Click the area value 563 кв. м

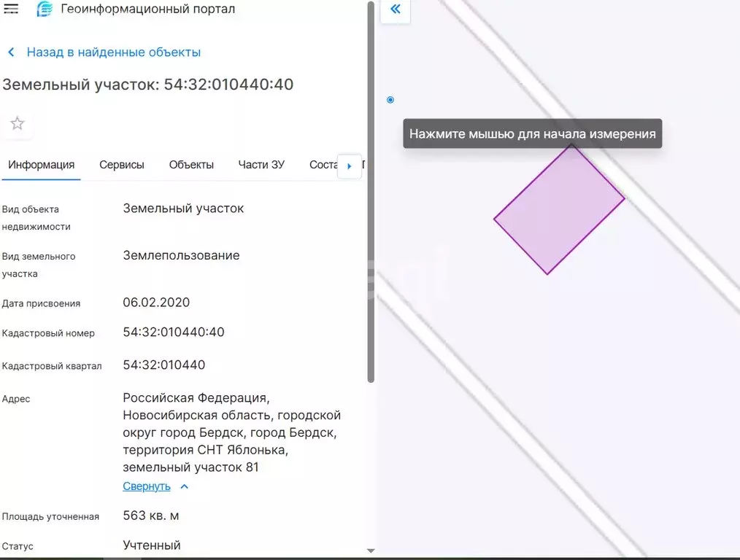[x=151, y=516]
